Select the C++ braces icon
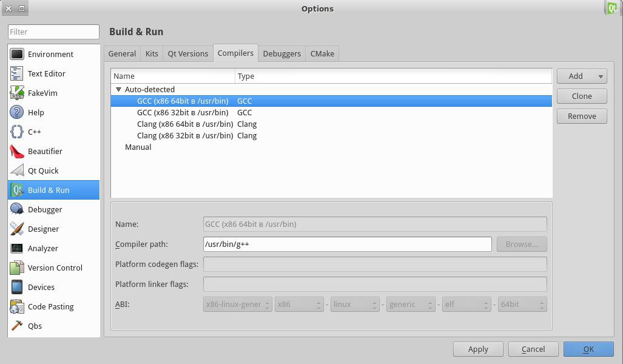Image resolution: width=623 pixels, height=364 pixels. coord(17,132)
